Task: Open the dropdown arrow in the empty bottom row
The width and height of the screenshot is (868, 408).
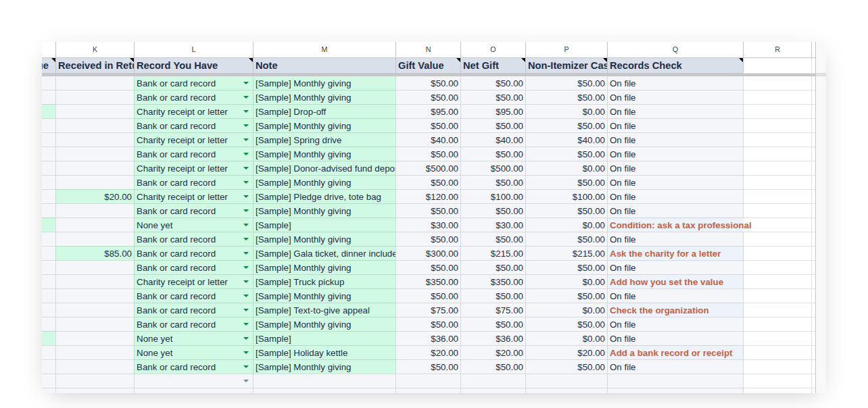Action: pos(246,382)
